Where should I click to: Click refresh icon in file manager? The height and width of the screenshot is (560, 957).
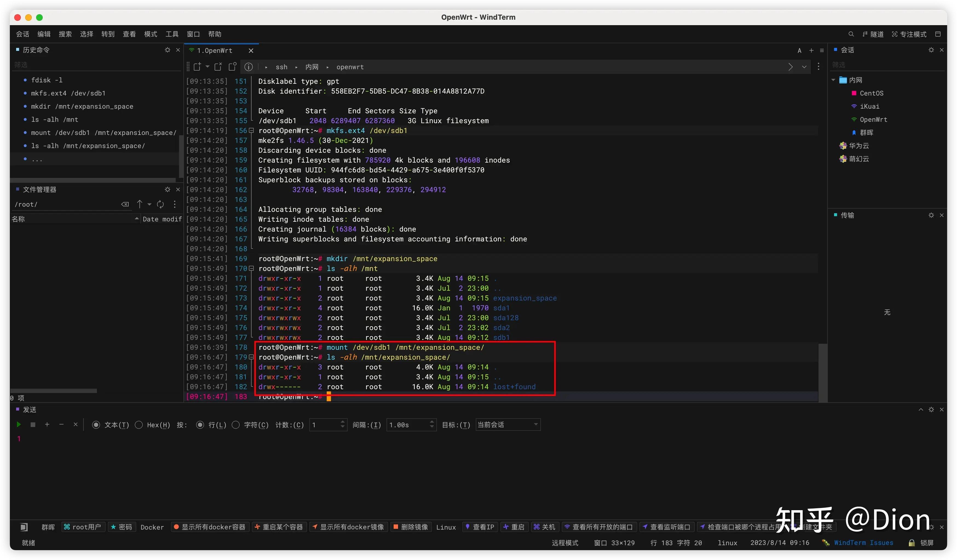[x=160, y=204]
